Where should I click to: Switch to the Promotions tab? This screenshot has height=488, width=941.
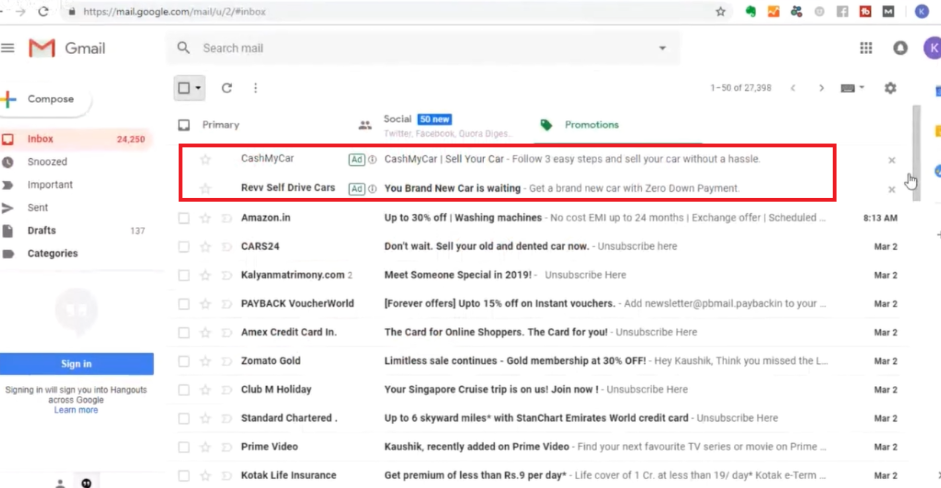[592, 125]
